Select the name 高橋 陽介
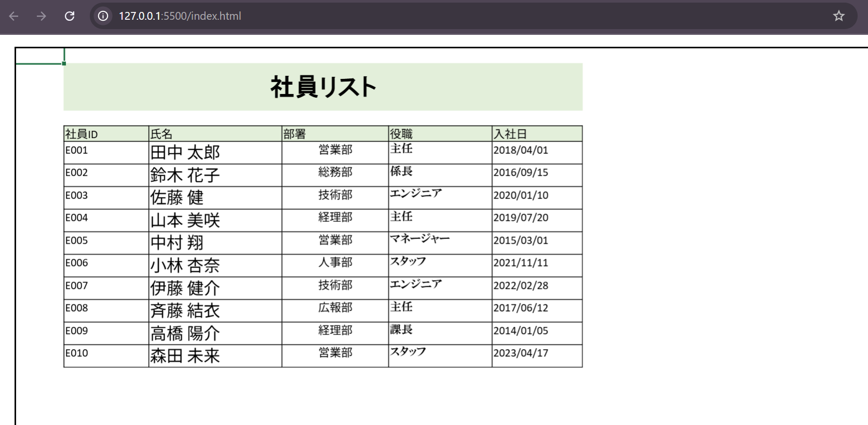The width and height of the screenshot is (868, 425). (185, 333)
